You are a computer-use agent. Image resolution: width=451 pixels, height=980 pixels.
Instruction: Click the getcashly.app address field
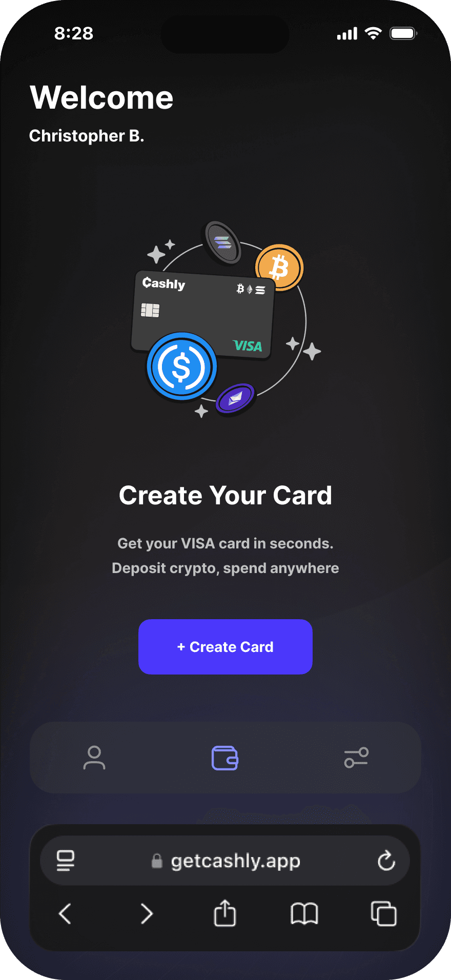tap(225, 861)
